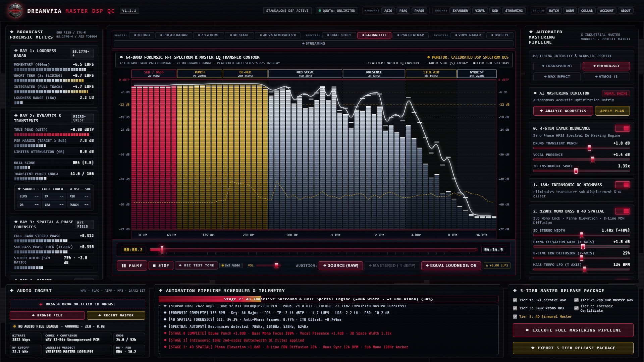Toggle Tier 4: Forensic Certificate checkbox

tap(576, 308)
